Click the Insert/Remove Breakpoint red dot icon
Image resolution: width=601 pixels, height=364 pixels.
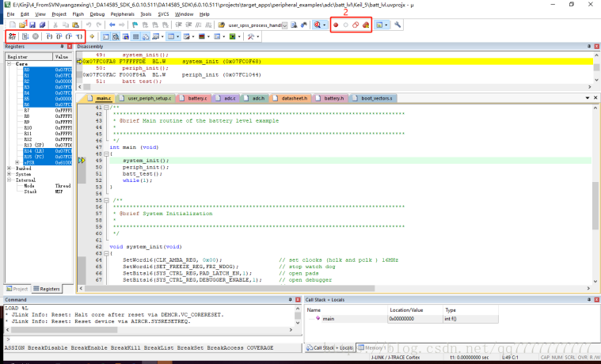pos(336,25)
